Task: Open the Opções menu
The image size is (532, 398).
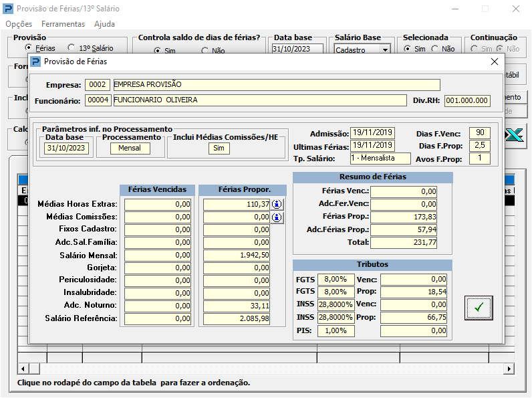Action: click(x=19, y=24)
